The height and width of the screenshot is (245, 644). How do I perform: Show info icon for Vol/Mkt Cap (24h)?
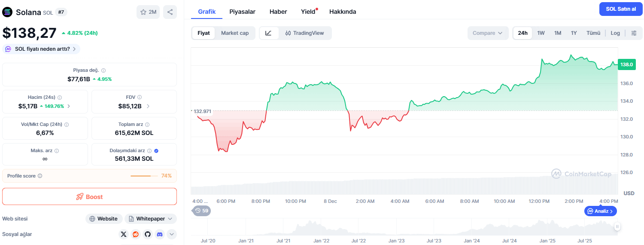[67, 125]
